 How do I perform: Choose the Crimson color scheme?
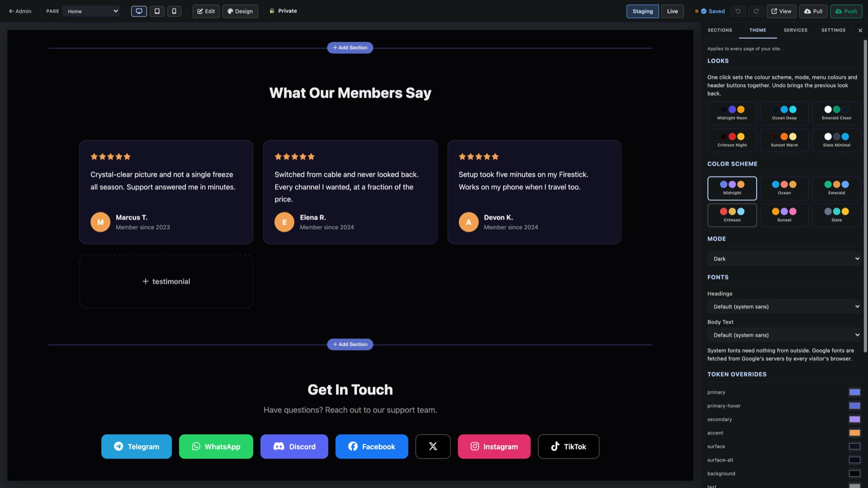732,215
